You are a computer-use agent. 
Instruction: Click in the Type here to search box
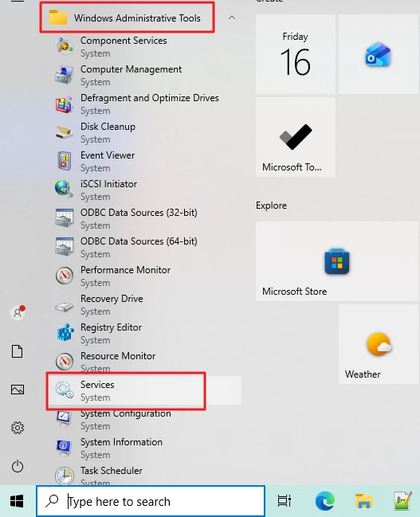pos(151,501)
